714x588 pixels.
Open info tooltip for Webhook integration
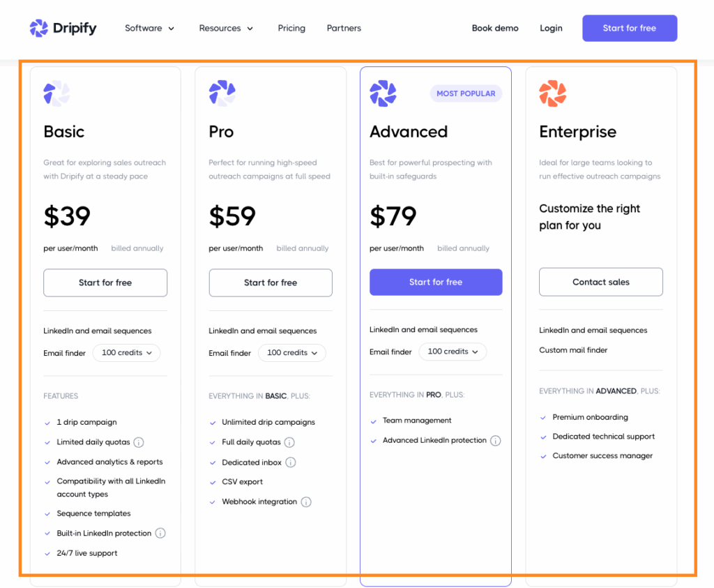305,502
